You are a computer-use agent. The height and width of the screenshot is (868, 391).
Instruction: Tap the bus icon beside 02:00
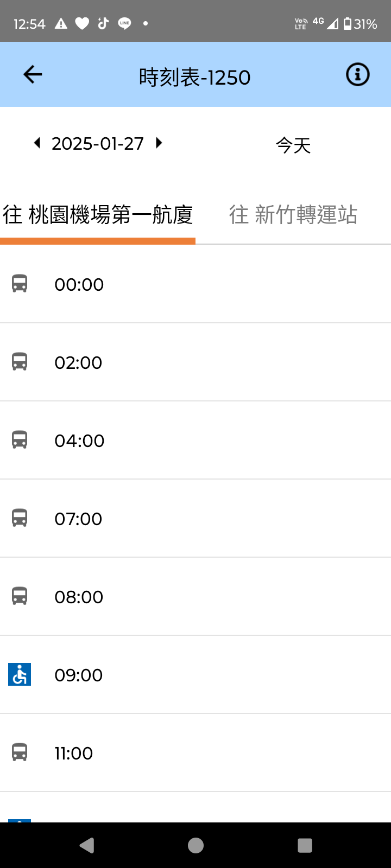tap(20, 362)
